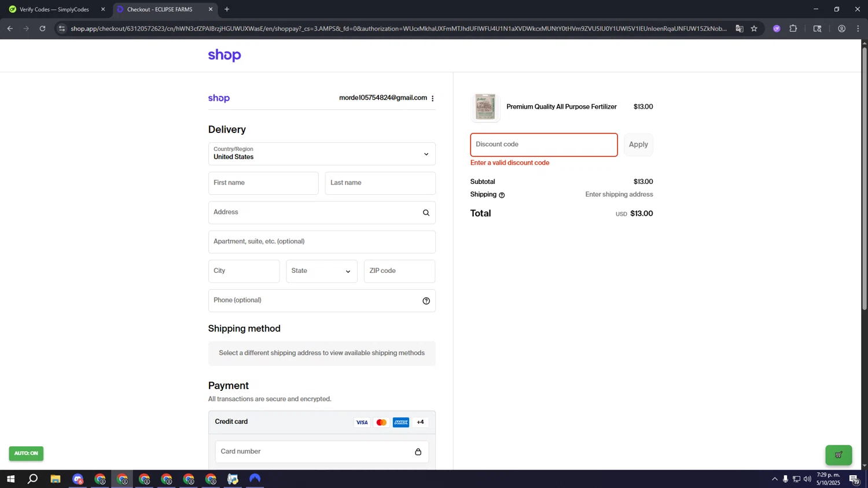Image resolution: width=868 pixels, height=488 pixels.
Task: Click the Apartment, suite field
Action: tap(322, 242)
